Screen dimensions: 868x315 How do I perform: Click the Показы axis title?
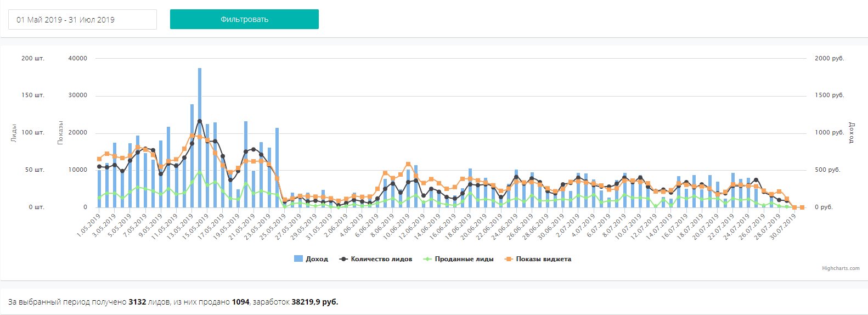coord(60,133)
